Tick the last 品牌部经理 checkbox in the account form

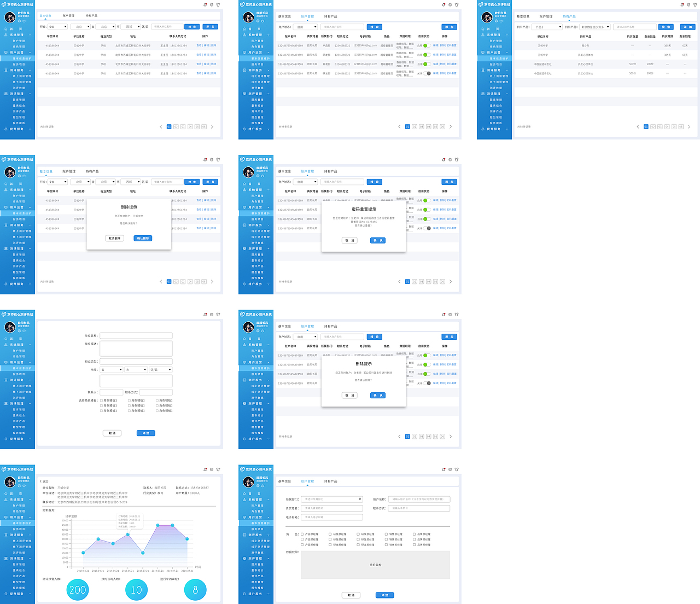click(415, 545)
